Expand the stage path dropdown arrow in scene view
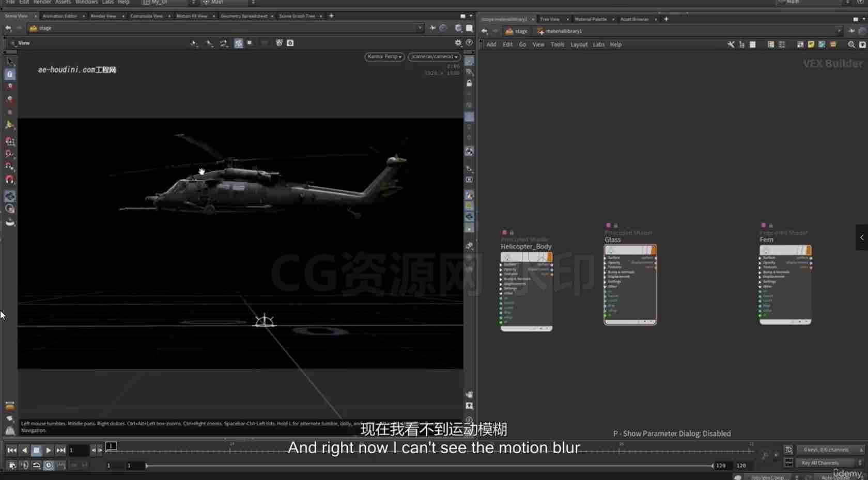The width and height of the screenshot is (868, 480). [x=420, y=28]
